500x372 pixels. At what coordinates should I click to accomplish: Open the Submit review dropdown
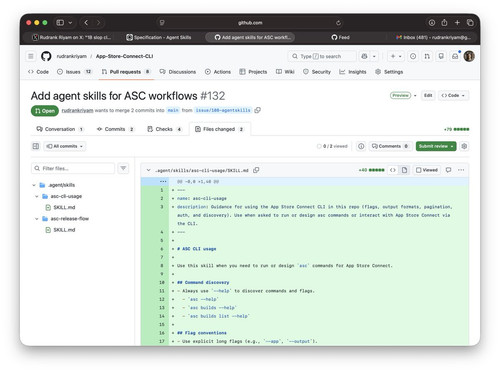click(436, 146)
